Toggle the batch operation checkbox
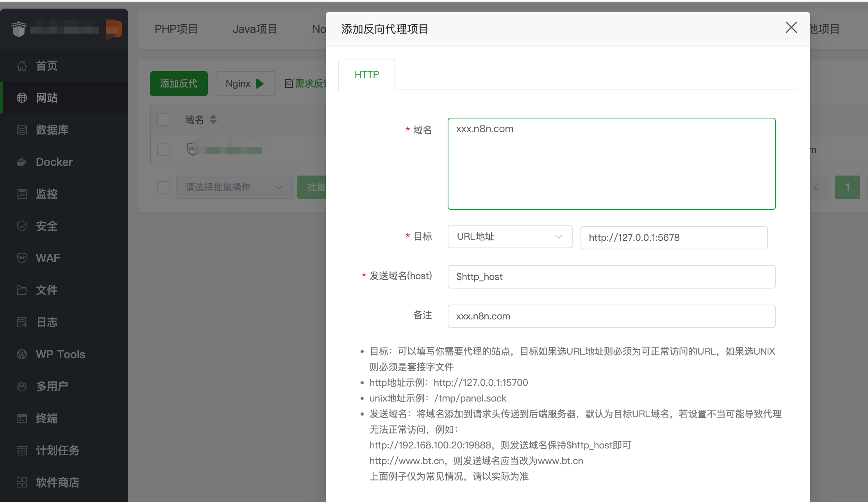Image resolution: width=868 pixels, height=502 pixels. pyautogui.click(x=163, y=187)
